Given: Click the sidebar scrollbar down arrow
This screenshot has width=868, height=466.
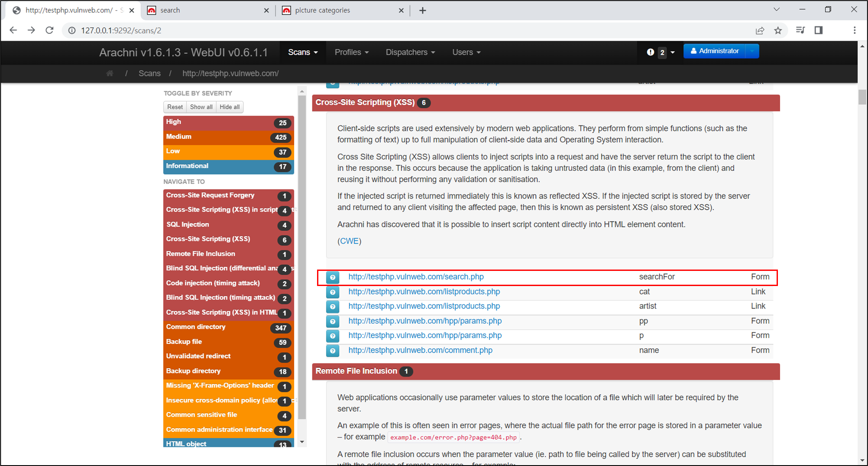Looking at the screenshot, I should click(x=302, y=442).
